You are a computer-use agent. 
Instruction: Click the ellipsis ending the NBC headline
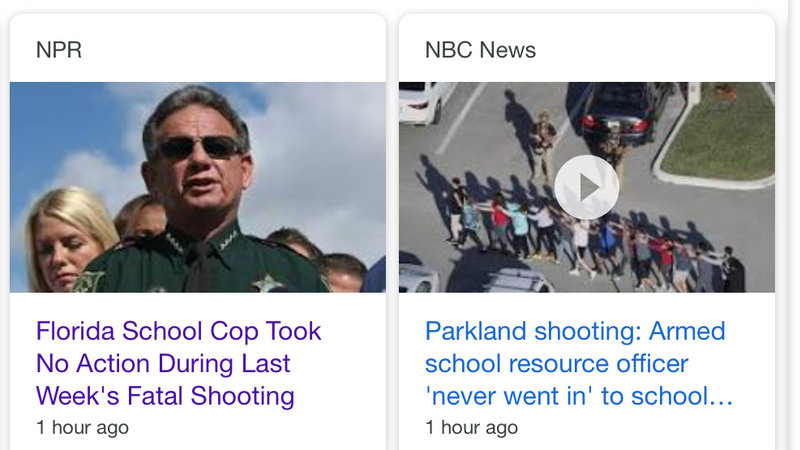pos(721,396)
